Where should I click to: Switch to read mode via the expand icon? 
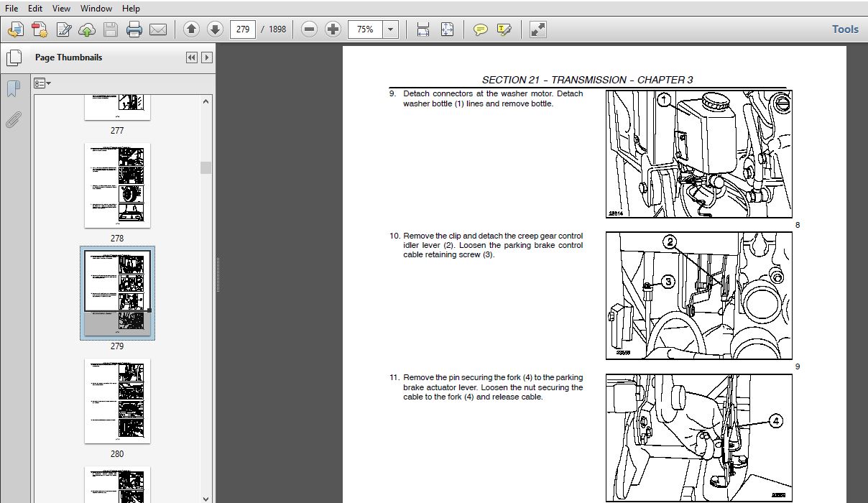point(537,29)
